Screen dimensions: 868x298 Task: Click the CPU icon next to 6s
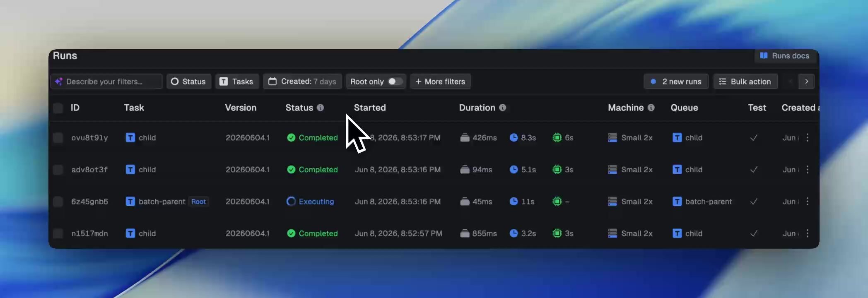point(557,137)
